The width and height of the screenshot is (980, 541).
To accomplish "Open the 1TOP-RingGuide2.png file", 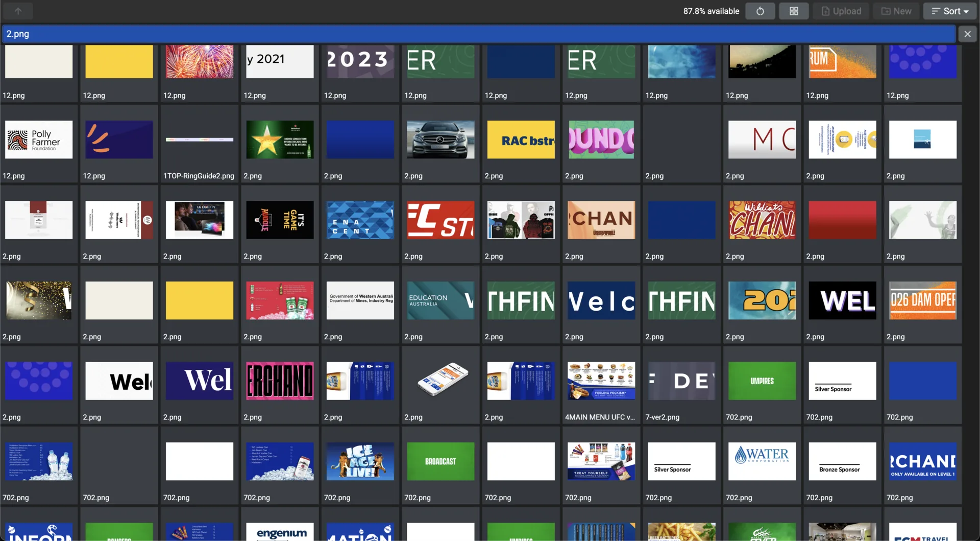I will pyautogui.click(x=200, y=139).
